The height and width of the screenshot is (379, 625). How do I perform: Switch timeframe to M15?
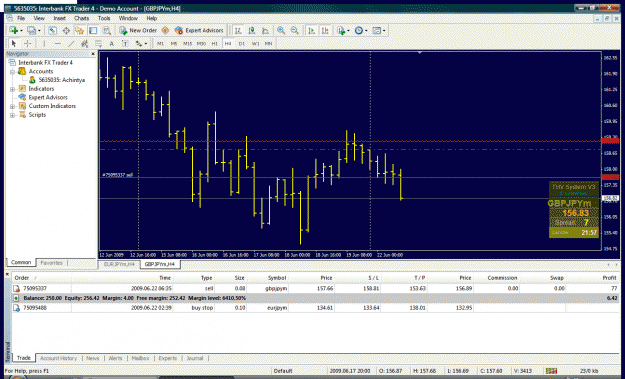click(x=187, y=43)
